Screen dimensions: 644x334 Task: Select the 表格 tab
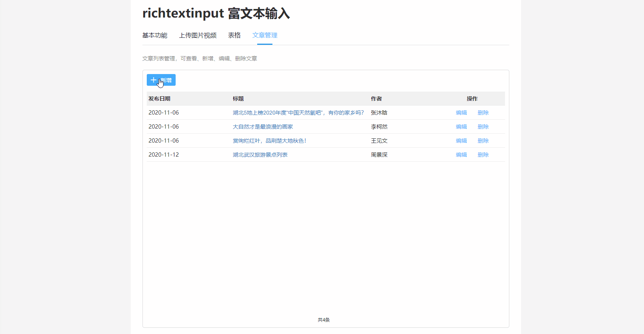(x=234, y=35)
